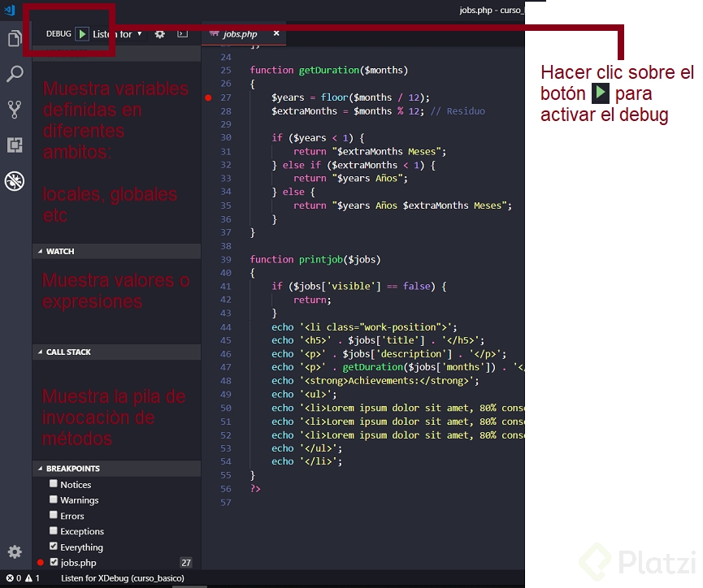Viewport: 703px width, 588px height.
Task: Click 'Listen for XDebug (curso_basico)' status entry
Action: 123,578
